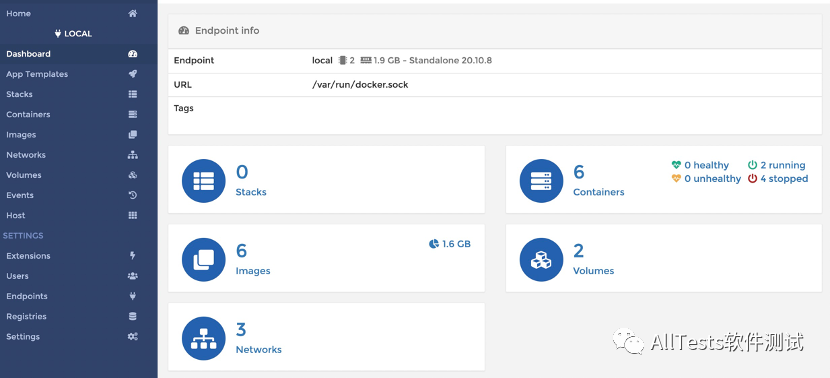Screen dimensions: 830x378
Task: Click the Stacks list icon in sidebar
Action: (133, 94)
